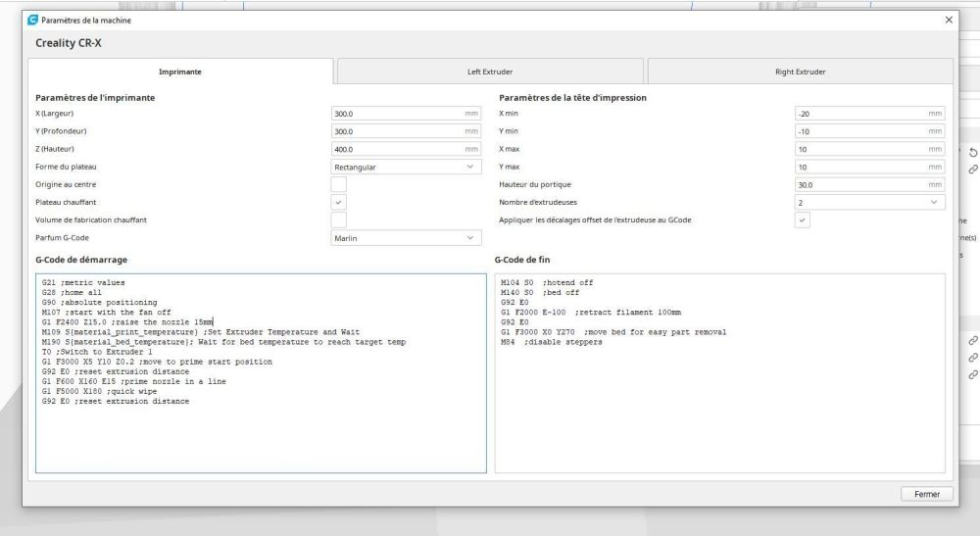Click the 'G1 F5000 X180 ;quick wipe' line

[99, 392]
